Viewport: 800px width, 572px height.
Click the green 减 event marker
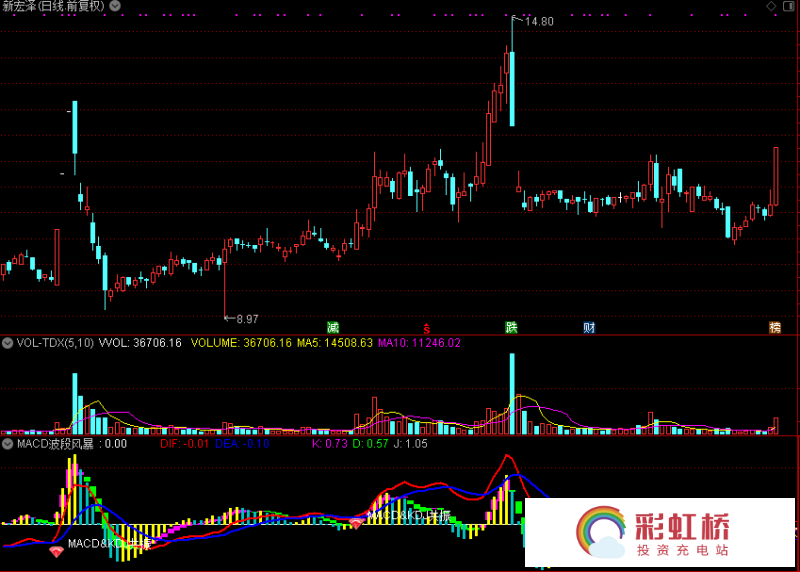click(333, 328)
